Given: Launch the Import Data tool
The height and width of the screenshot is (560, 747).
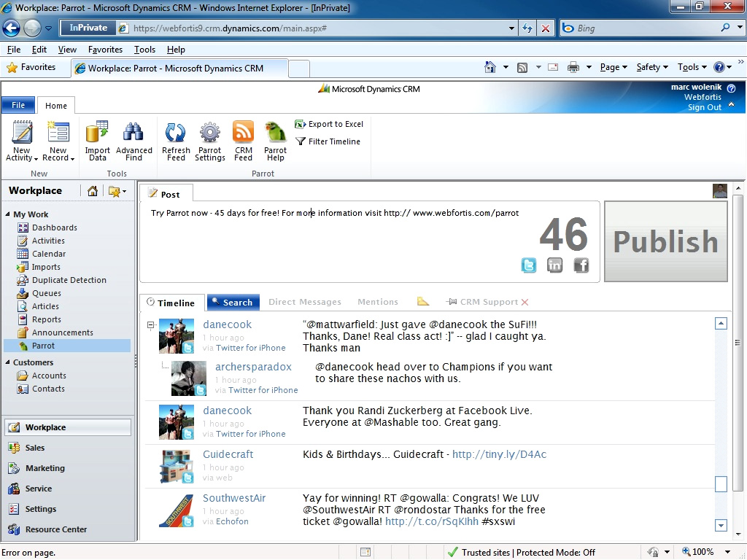Looking at the screenshot, I should coord(97,141).
